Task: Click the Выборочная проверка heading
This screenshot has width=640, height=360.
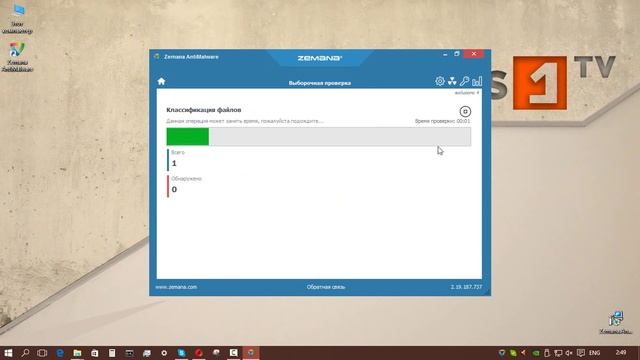Action: coord(320,83)
